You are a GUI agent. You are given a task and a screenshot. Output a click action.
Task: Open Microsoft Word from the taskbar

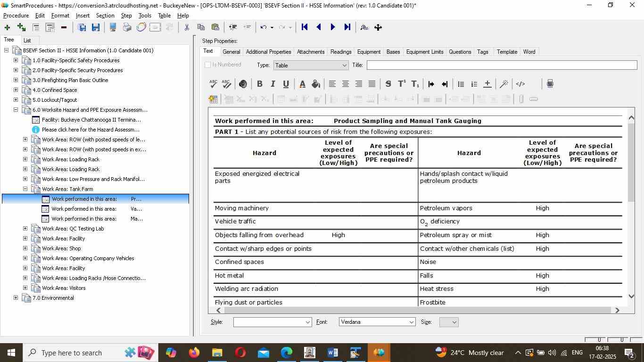pos(332,353)
